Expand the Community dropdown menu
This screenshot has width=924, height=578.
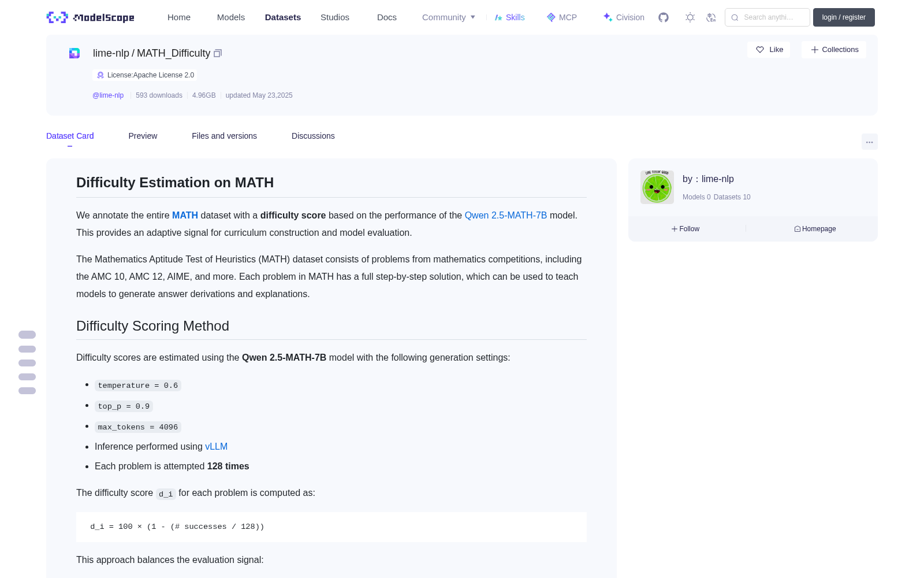pos(449,17)
